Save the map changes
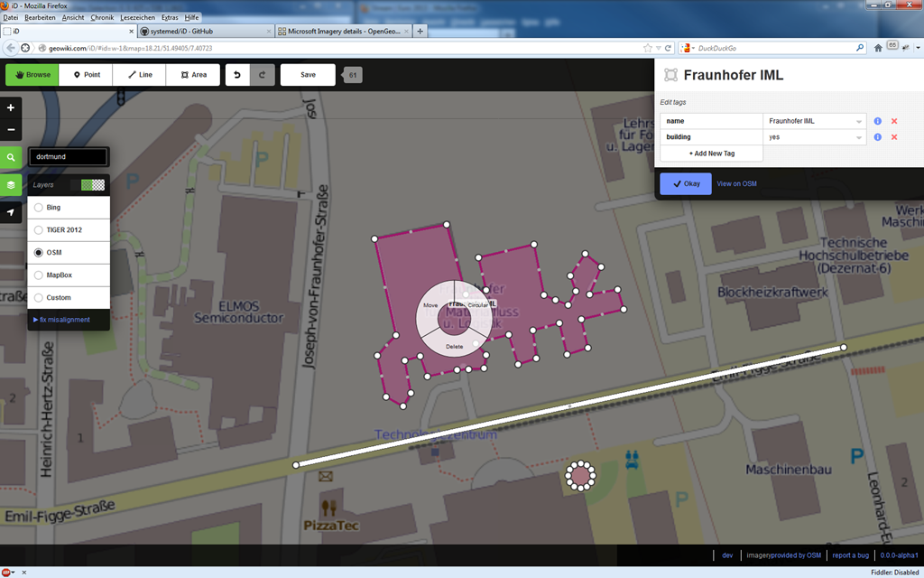924x578 pixels. point(308,75)
